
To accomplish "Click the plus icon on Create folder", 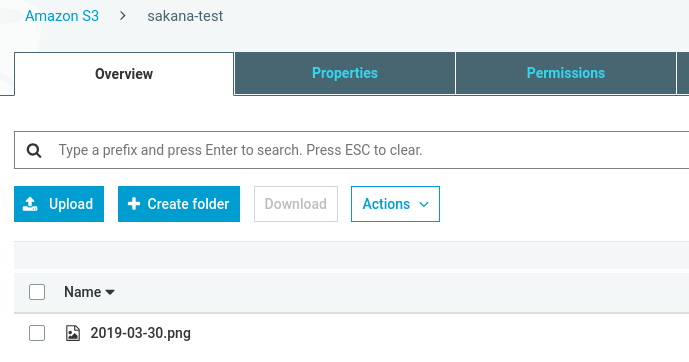I will [x=134, y=204].
